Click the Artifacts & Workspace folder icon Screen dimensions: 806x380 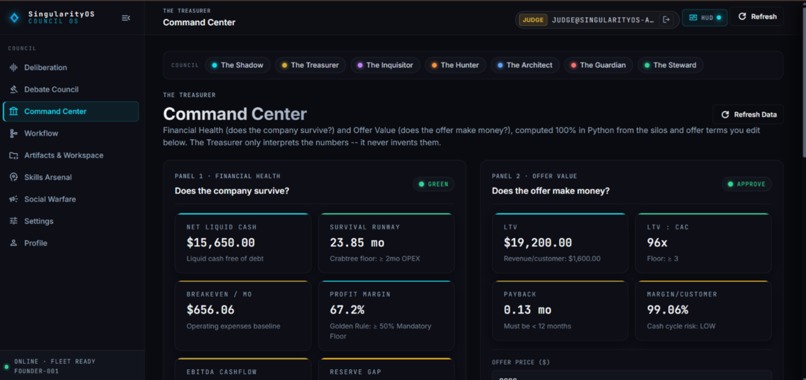coord(14,155)
